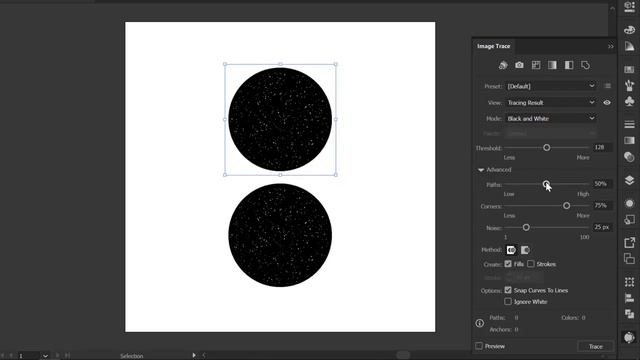Collapse the Advanced section triangle

coord(481,170)
